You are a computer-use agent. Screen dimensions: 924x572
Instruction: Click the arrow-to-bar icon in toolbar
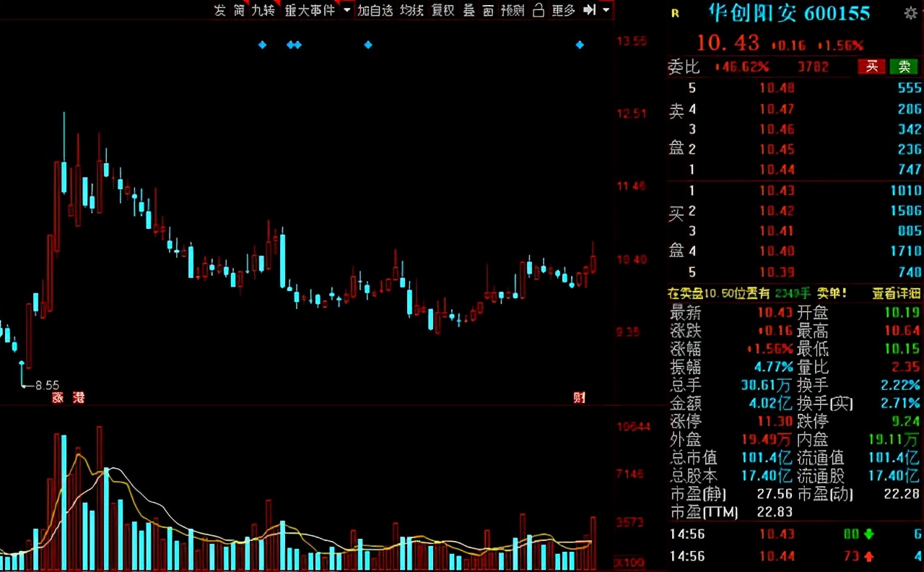(x=590, y=10)
